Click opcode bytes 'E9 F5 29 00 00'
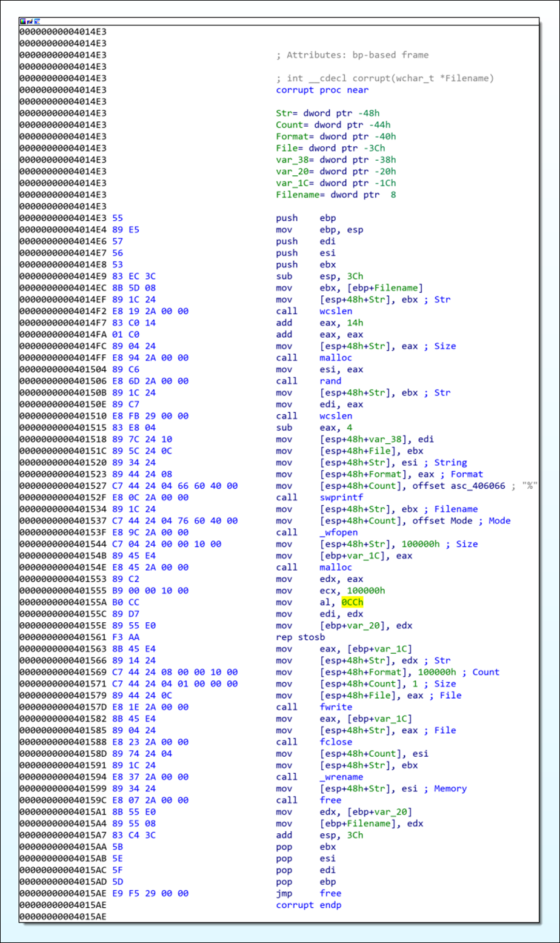This screenshot has height=943, width=560. pyautogui.click(x=151, y=893)
